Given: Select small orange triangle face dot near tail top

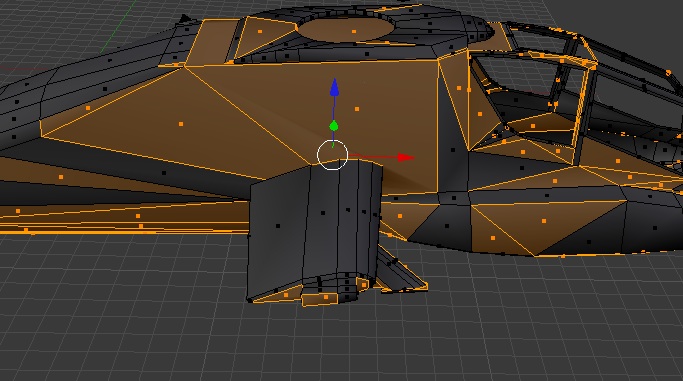Looking at the screenshot, I should click(260, 31).
